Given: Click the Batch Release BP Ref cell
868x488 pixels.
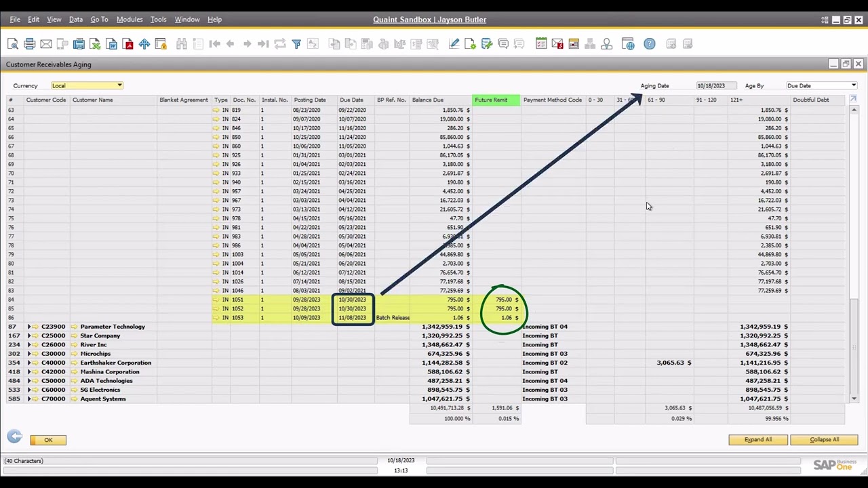Looking at the screenshot, I should 393,318.
